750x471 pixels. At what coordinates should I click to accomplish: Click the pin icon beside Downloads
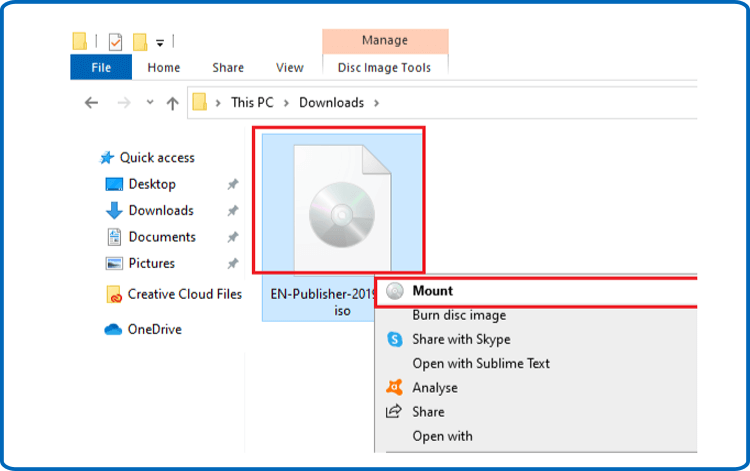(232, 210)
